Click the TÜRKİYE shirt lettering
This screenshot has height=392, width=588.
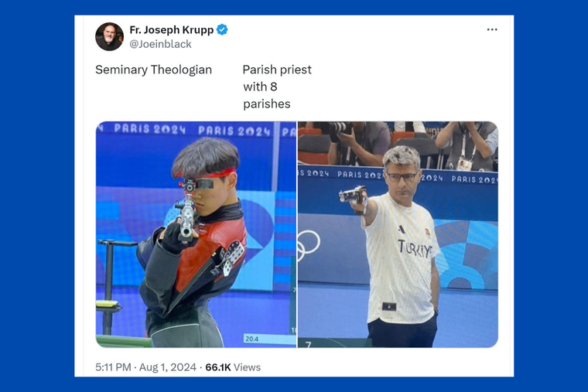click(415, 248)
